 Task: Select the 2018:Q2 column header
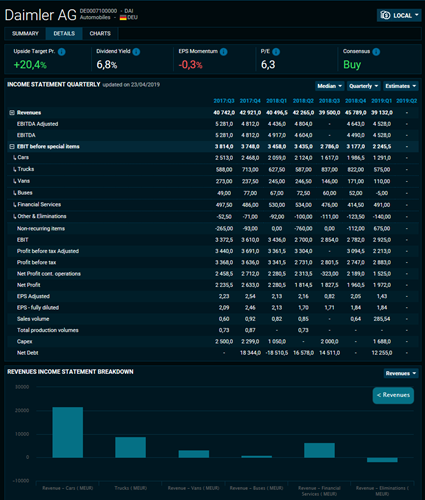point(303,101)
